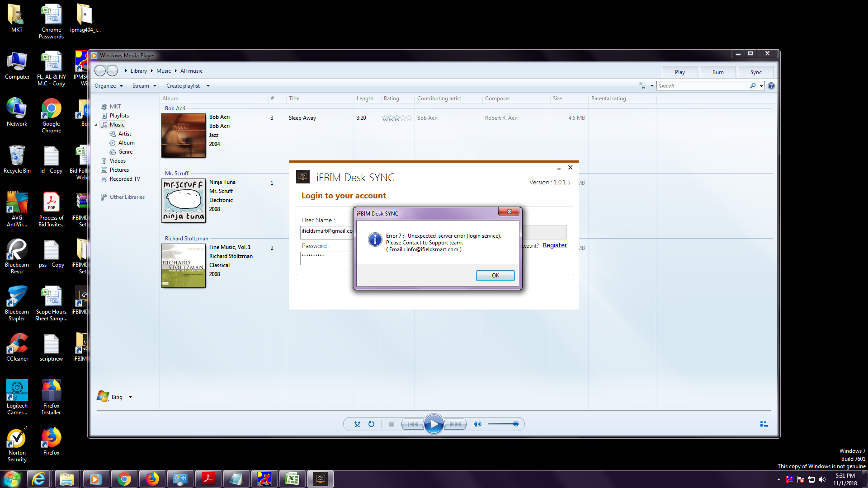868x488 pixels.
Task: Collapse the Music tree node
Action: [x=96, y=125]
